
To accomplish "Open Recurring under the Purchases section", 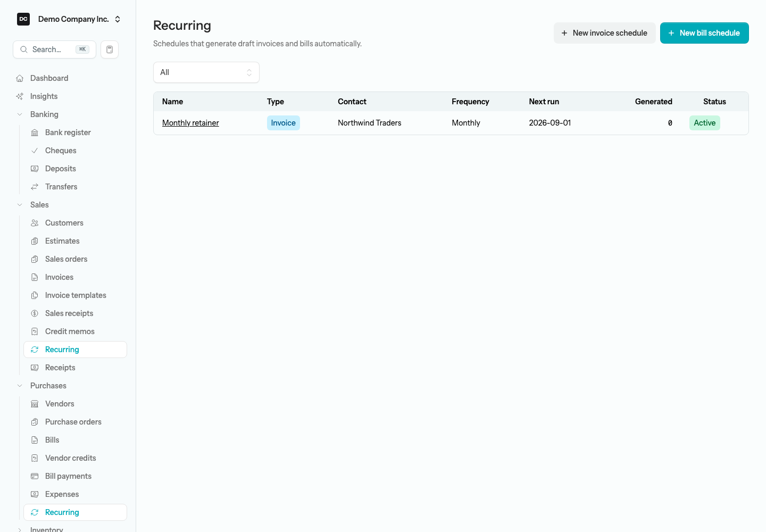I will [75, 512].
